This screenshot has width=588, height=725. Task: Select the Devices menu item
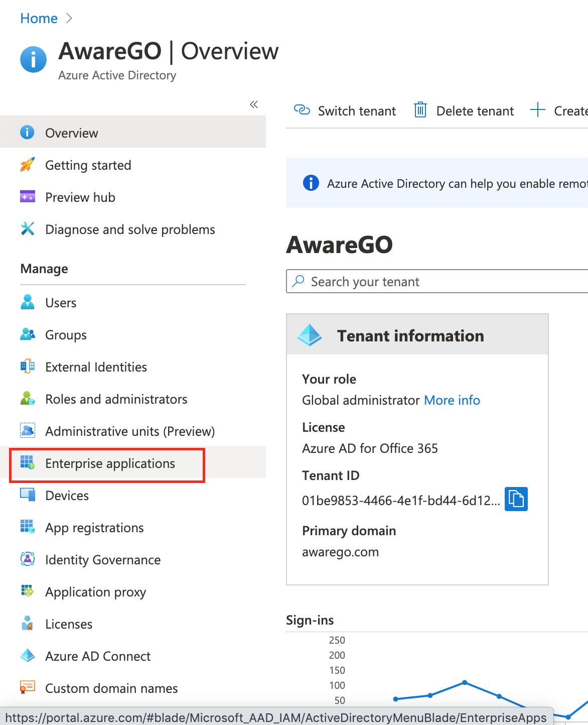[67, 496]
